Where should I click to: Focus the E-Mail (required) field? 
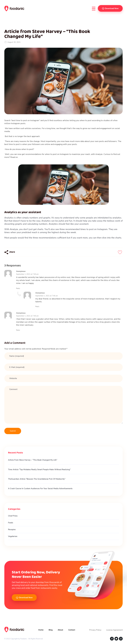click(x=63, y=367)
